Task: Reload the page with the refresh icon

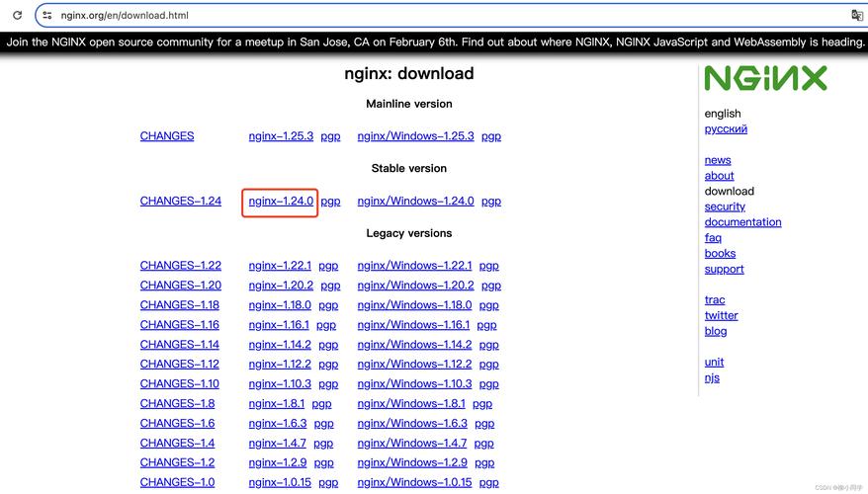Action: 17,15
